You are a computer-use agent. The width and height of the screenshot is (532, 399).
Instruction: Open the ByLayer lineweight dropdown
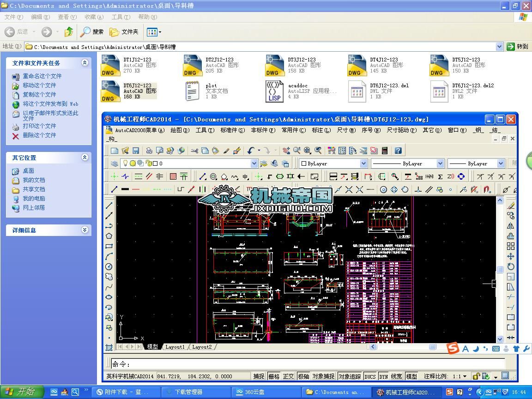point(501,163)
